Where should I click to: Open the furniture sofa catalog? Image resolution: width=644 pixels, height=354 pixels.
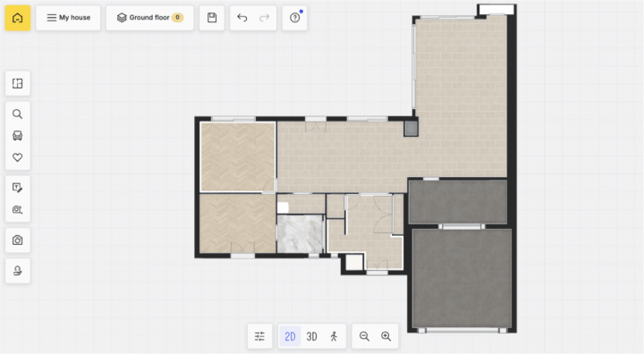click(18, 136)
